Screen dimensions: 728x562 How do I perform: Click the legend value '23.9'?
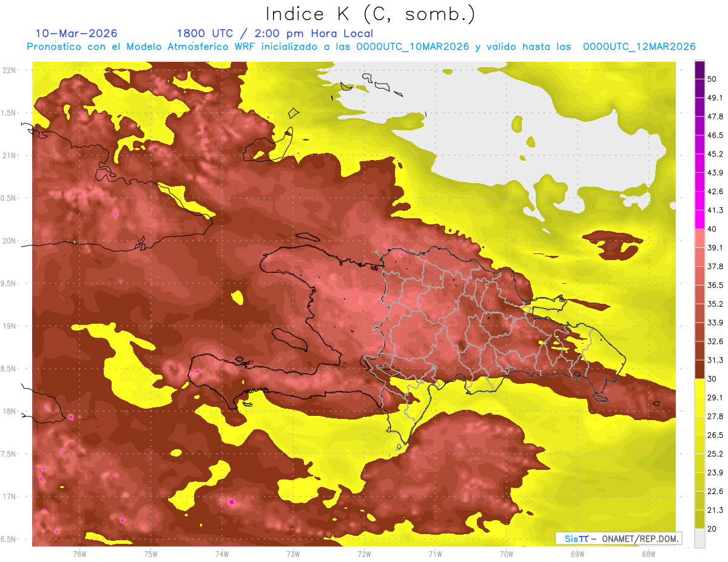point(715,473)
